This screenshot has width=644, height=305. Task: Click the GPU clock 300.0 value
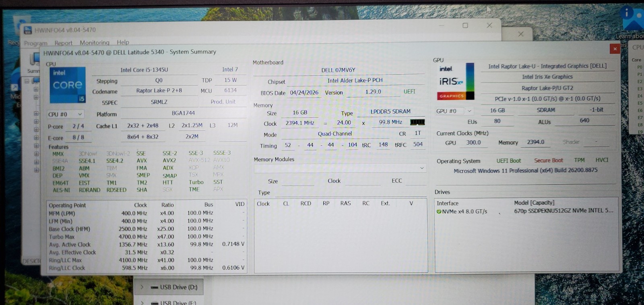pyautogui.click(x=473, y=143)
